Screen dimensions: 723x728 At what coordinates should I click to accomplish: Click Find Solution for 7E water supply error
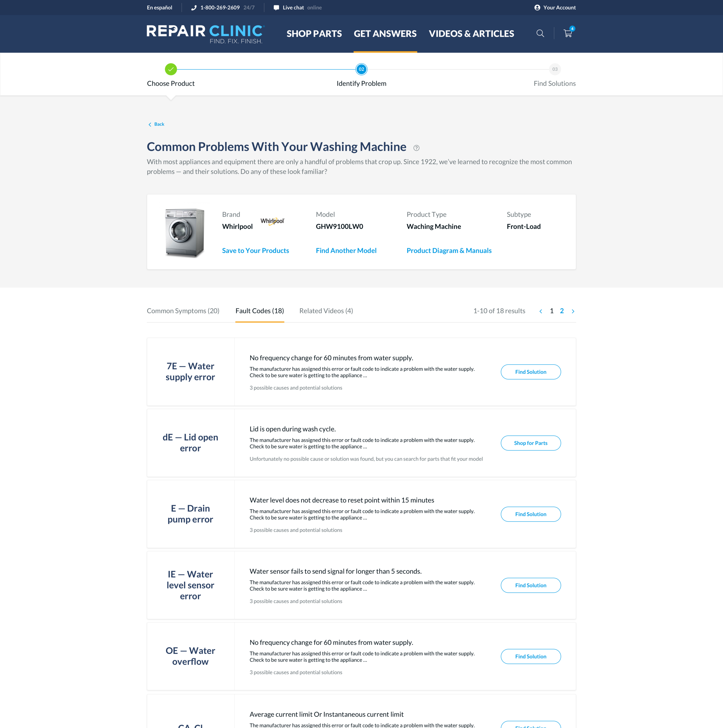pyautogui.click(x=530, y=372)
